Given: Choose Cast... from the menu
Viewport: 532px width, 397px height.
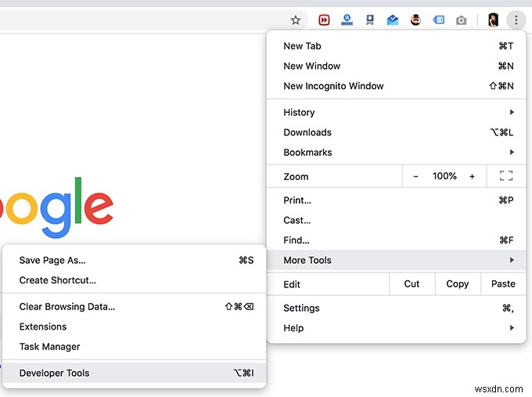Looking at the screenshot, I should (x=397, y=220).
